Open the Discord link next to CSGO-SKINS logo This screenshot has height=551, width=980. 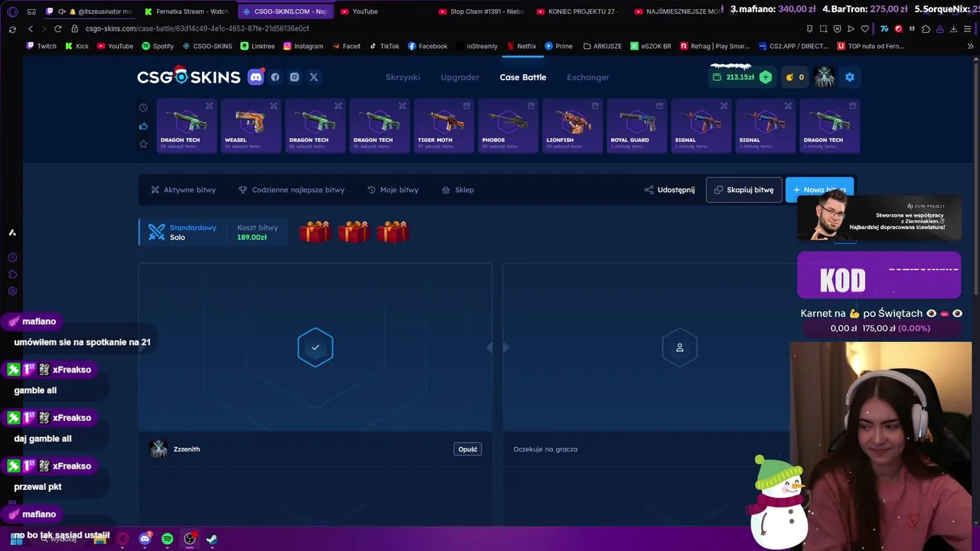click(x=256, y=77)
